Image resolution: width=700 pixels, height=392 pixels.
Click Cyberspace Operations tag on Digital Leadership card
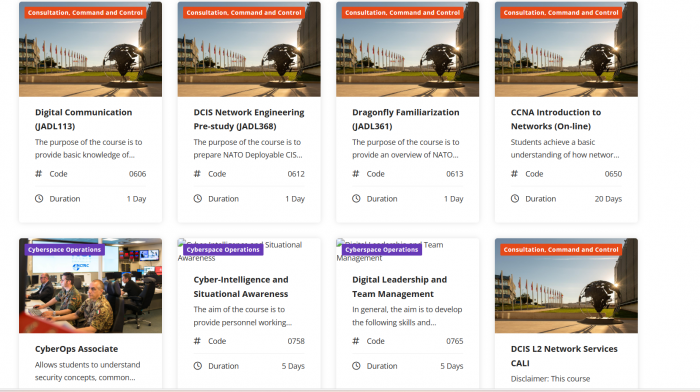coord(382,250)
